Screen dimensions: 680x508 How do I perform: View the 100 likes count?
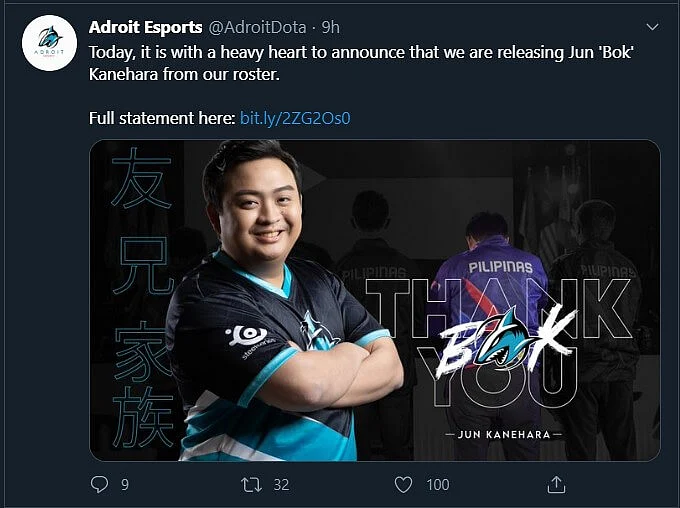point(438,485)
